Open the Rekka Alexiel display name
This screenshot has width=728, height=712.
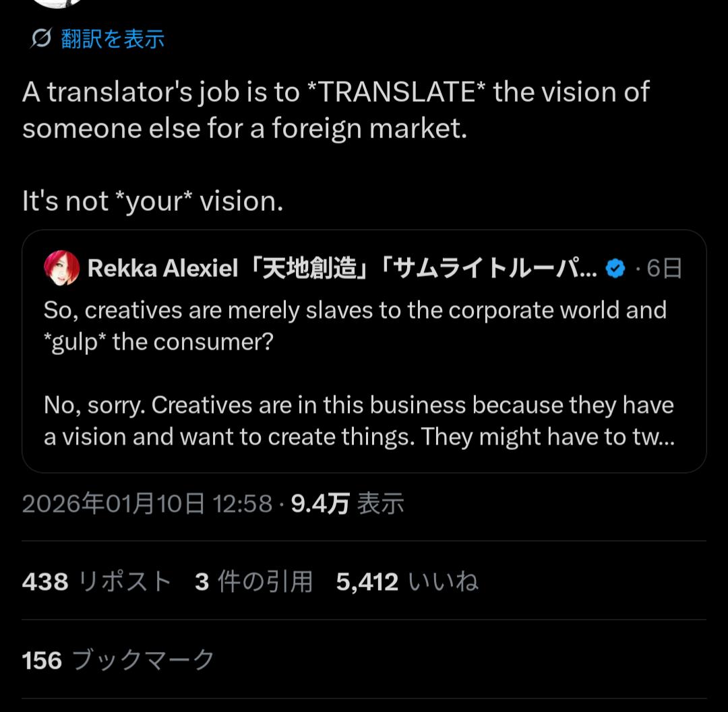(162, 268)
